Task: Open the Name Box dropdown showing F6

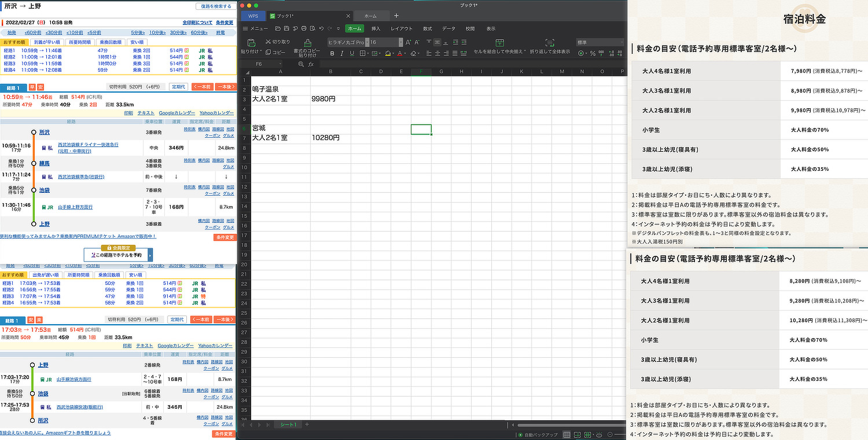Action: point(280,64)
